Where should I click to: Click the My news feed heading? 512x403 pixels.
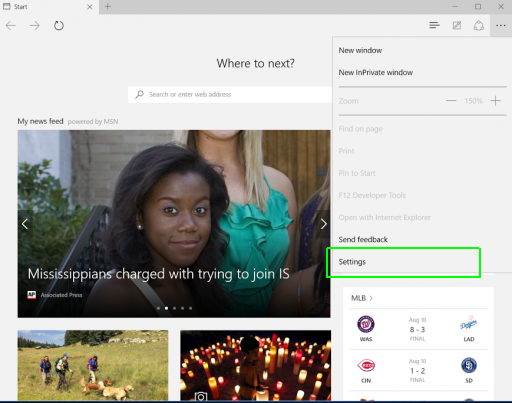[x=40, y=121]
